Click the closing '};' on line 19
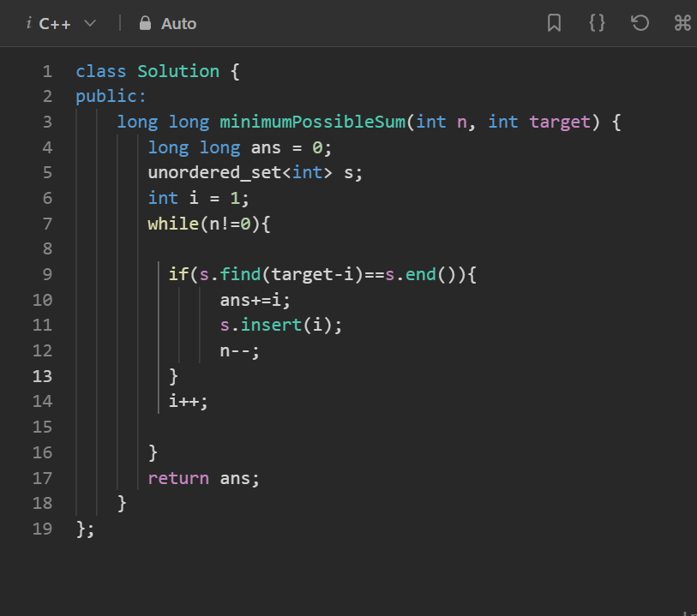The width and height of the screenshot is (697, 616). coord(85,529)
